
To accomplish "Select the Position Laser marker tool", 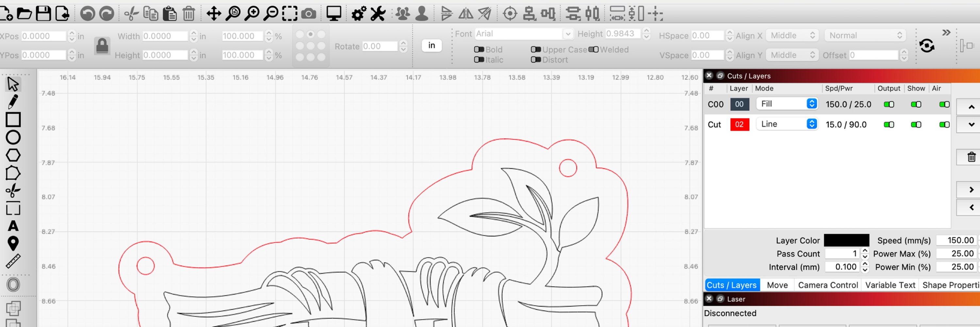I will (13, 244).
